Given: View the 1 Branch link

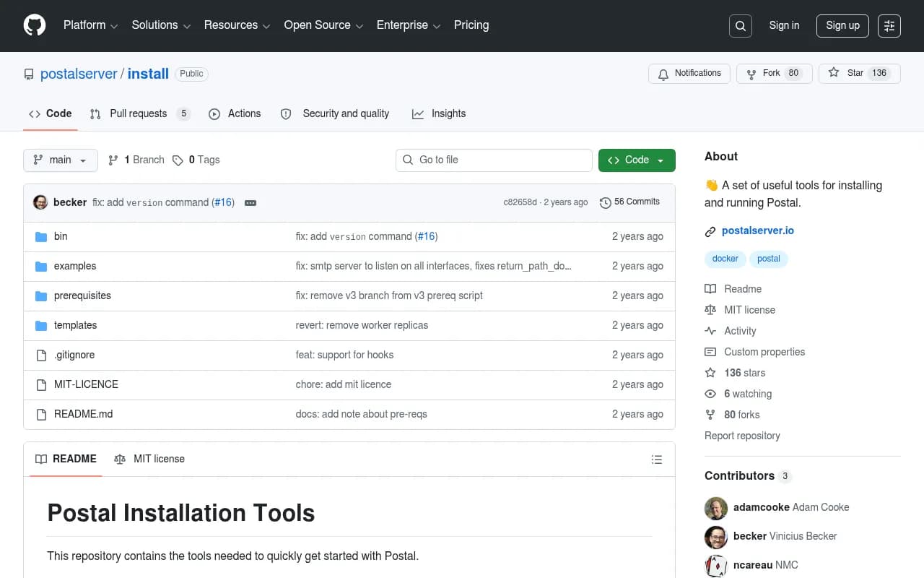Looking at the screenshot, I should coord(136,160).
